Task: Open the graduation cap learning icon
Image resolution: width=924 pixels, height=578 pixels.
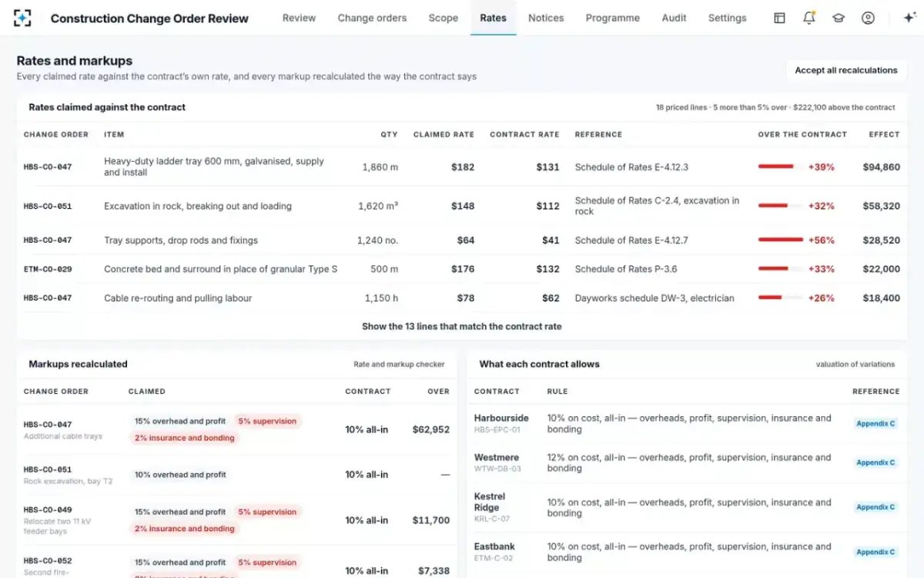Action: click(839, 18)
